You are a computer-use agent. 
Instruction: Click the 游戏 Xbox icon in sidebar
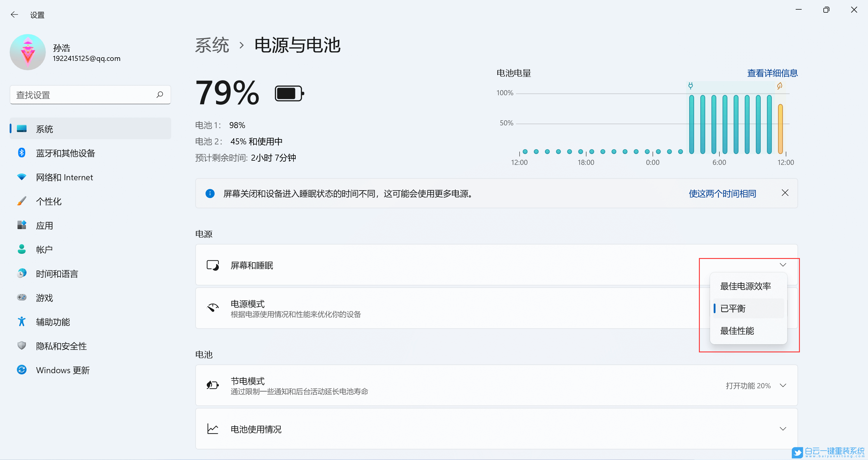[x=22, y=297]
